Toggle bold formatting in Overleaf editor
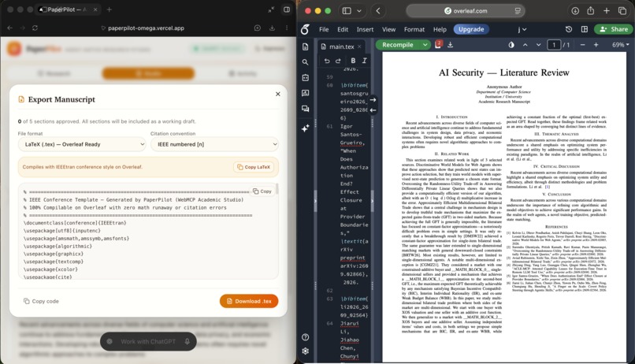Viewport: 635px width, 364px height. (353, 61)
